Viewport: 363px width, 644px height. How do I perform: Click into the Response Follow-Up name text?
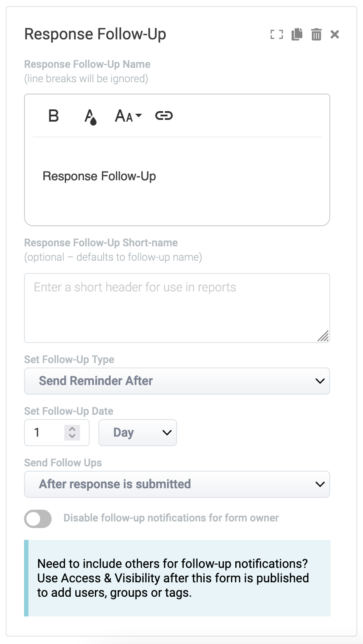(x=99, y=176)
